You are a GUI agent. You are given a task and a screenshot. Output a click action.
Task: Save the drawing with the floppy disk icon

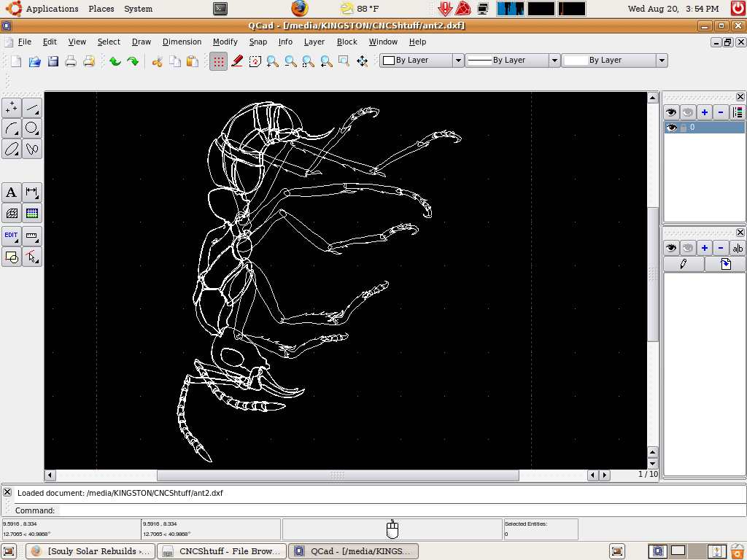click(53, 61)
